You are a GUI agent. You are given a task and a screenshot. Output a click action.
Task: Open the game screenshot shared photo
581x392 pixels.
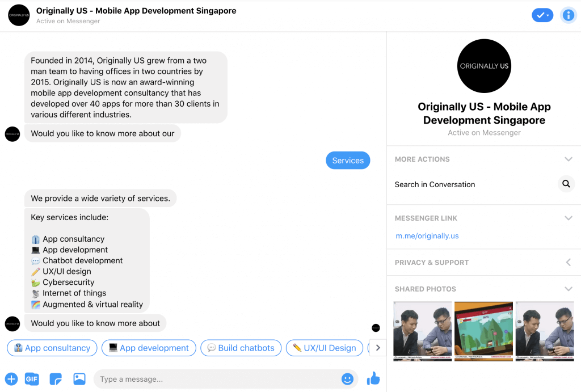tap(483, 331)
